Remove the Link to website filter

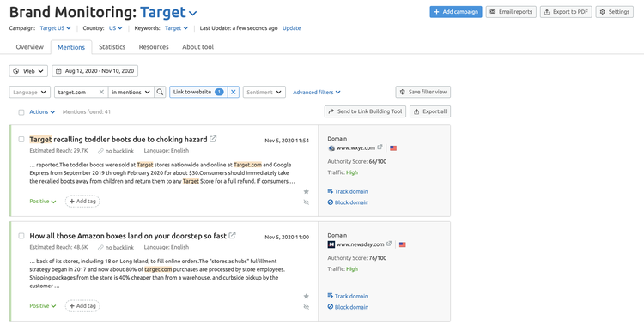click(x=234, y=93)
